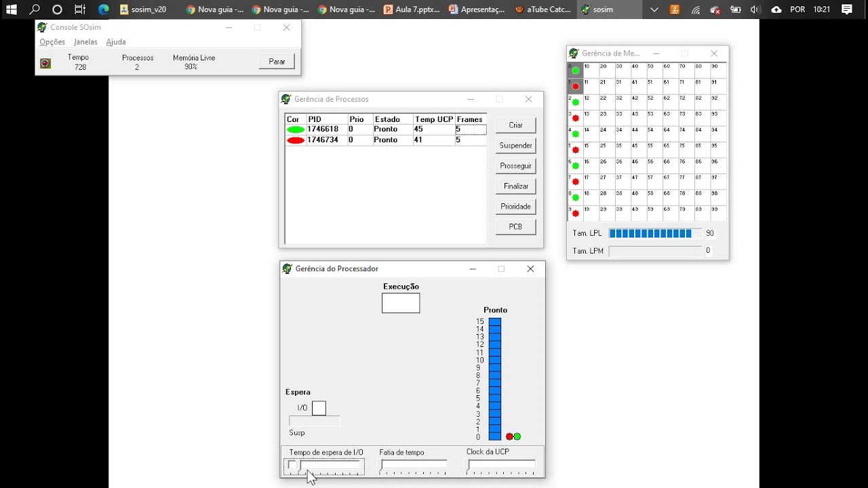Click memory frame cell 50
The image size is (868, 488).
pyautogui.click(x=654, y=70)
